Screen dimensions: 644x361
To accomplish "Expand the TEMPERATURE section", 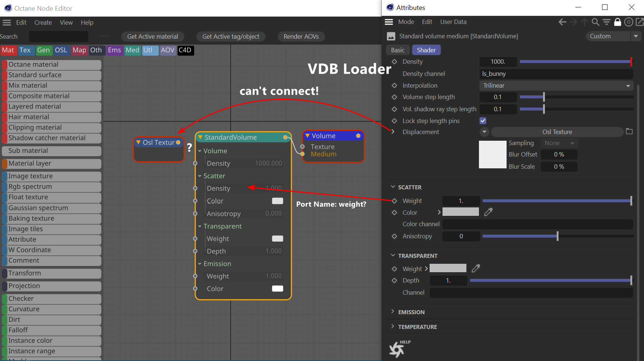I will click(393, 327).
